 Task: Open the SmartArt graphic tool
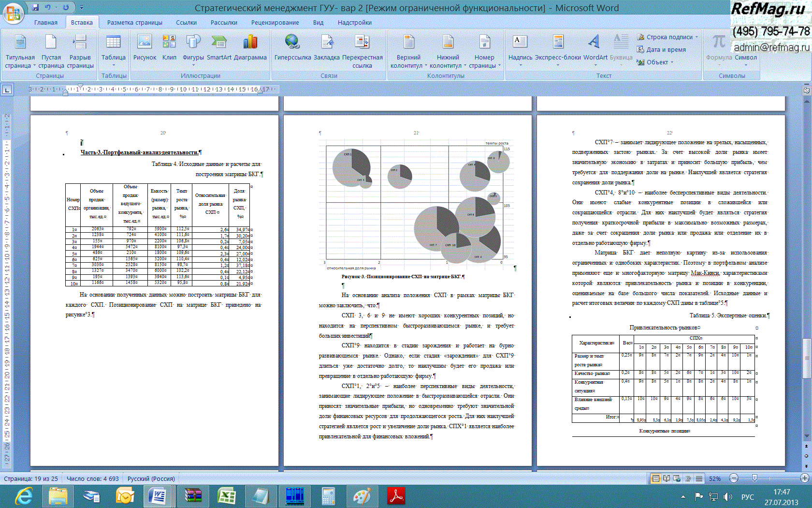click(219, 48)
